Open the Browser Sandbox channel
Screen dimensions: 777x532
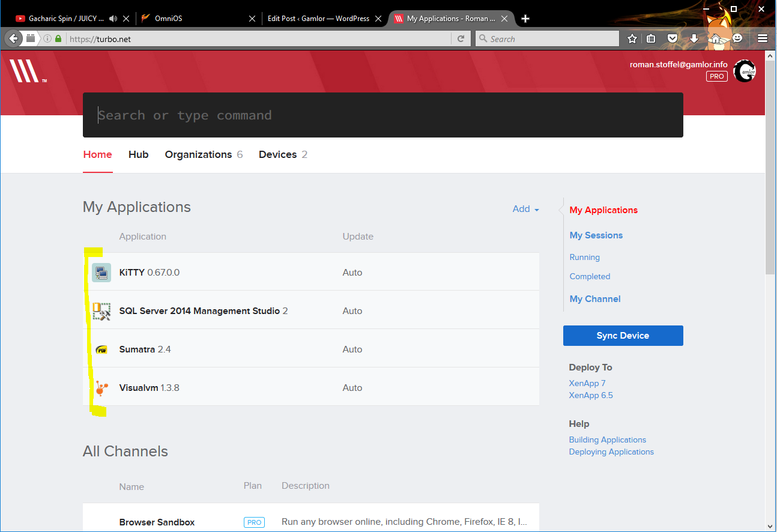[157, 522]
